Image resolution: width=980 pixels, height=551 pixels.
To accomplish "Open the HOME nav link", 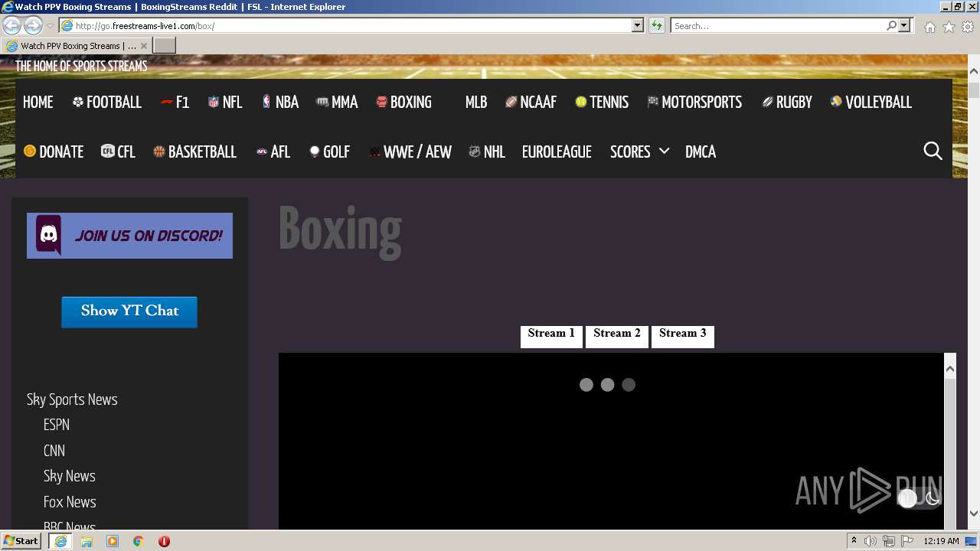I will click(38, 102).
